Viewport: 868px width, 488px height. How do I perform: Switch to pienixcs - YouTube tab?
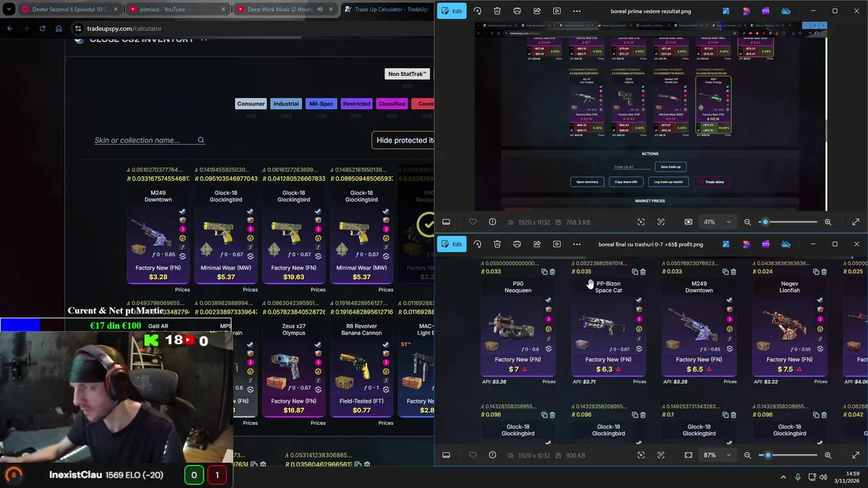[x=176, y=9]
